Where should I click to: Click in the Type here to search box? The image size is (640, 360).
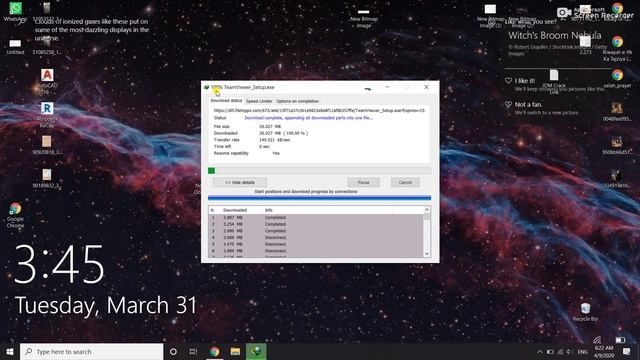(91, 351)
